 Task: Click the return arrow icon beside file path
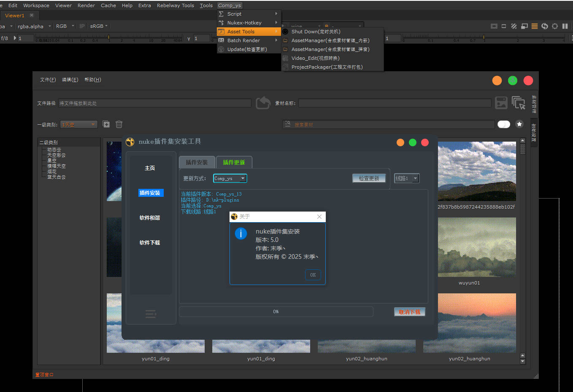click(x=263, y=103)
